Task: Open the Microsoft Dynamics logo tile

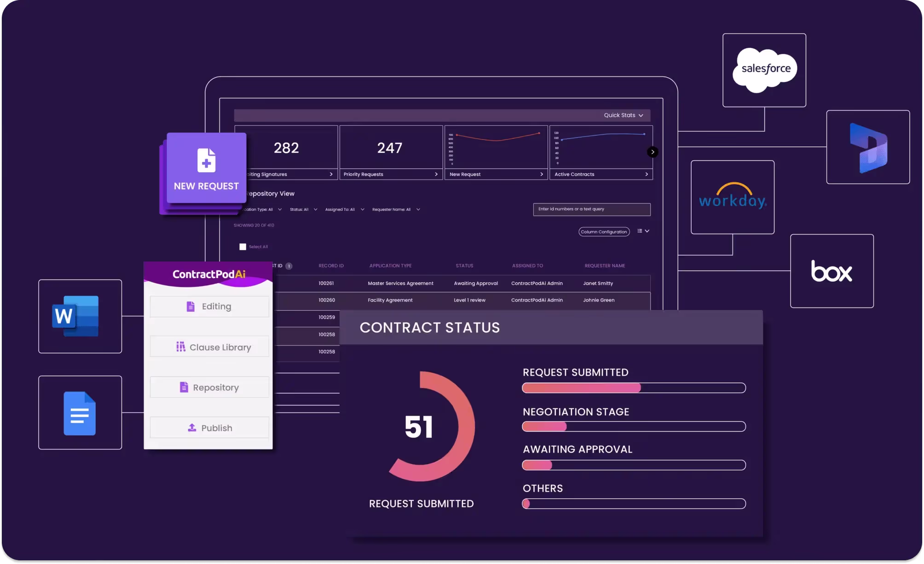Action: point(868,147)
